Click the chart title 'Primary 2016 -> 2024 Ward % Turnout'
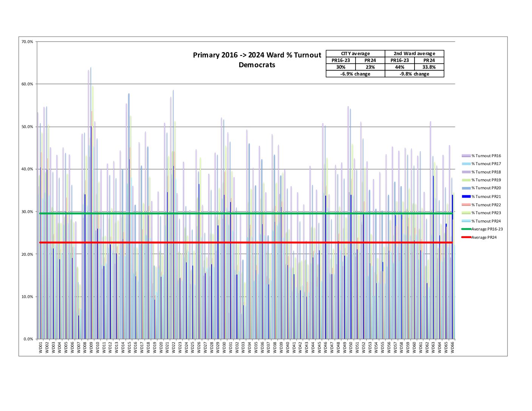The height and width of the screenshot is (411, 532). 257,55
